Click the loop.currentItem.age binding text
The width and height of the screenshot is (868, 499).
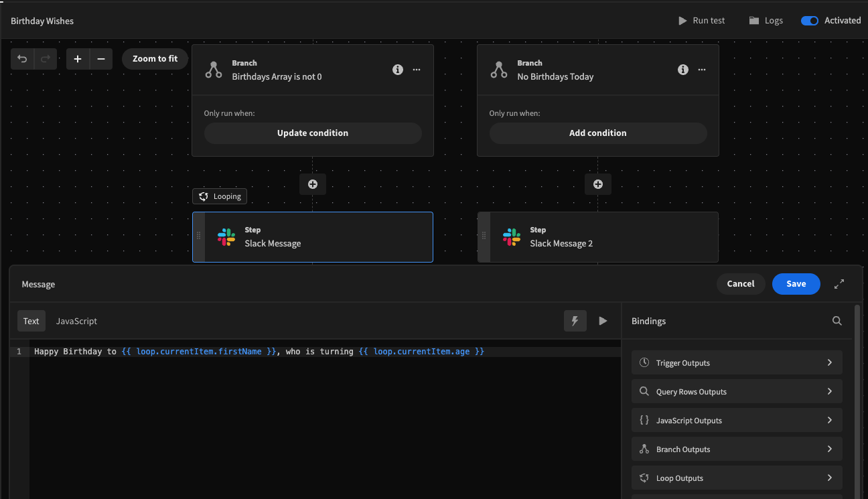point(421,352)
